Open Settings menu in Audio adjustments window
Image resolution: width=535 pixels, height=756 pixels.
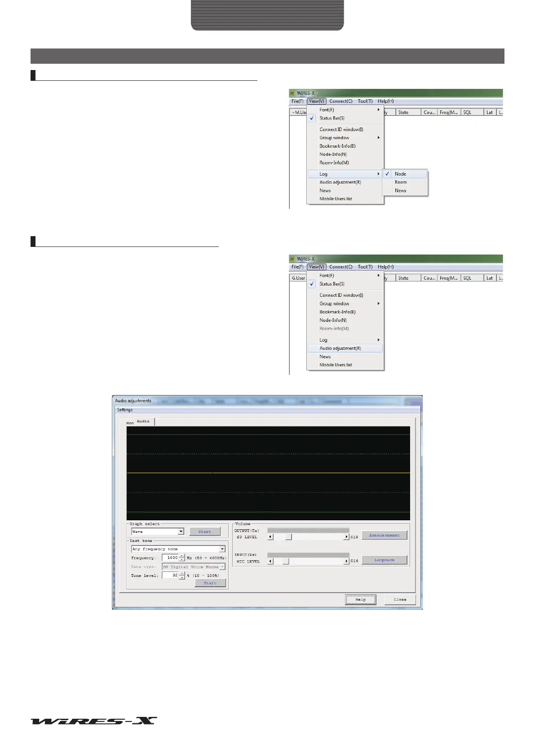[x=125, y=409]
